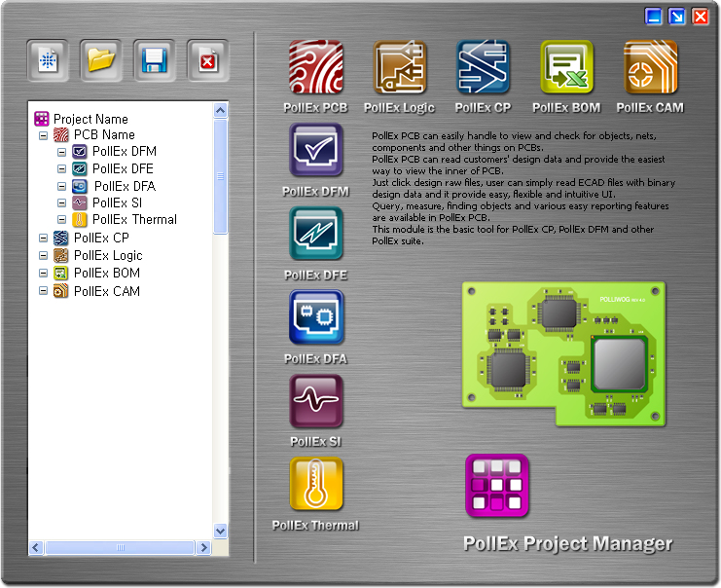Viewport: 721px width, 588px height.
Task: Click the blue arrow restore window button
Action: 677,17
